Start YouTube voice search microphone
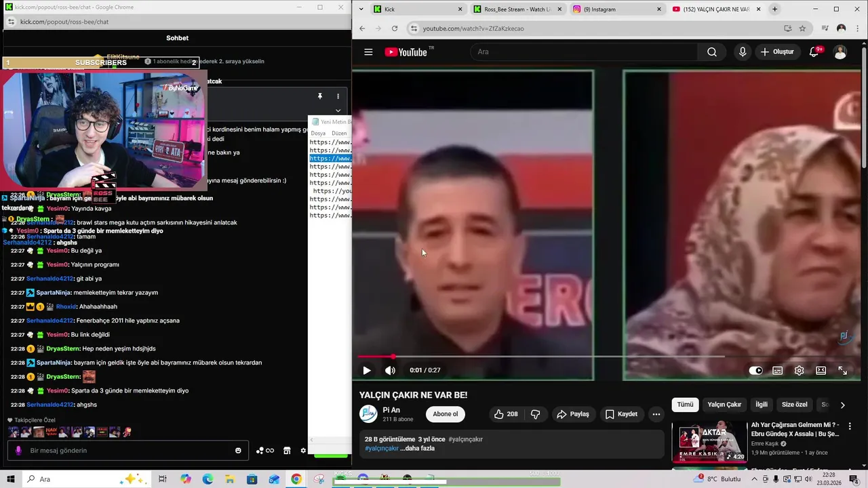This screenshot has width=868, height=488. (x=743, y=52)
